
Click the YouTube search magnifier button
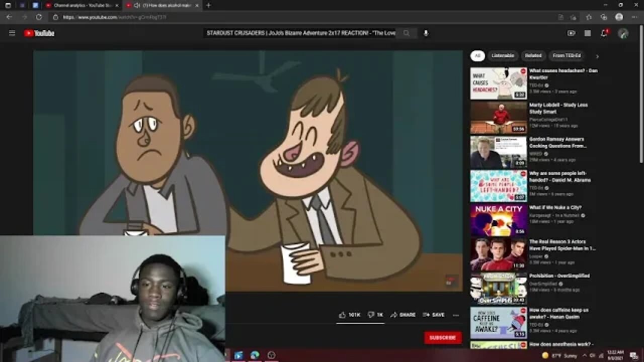tap(407, 33)
